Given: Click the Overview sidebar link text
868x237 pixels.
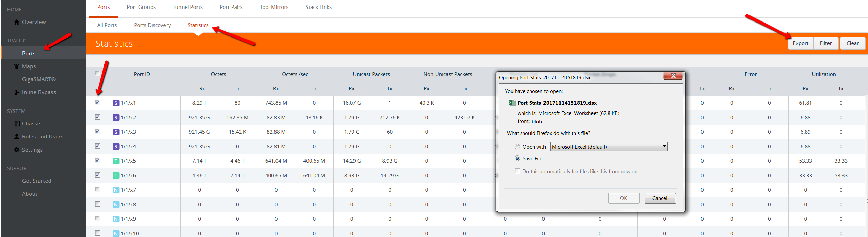Looking at the screenshot, I should pos(34,22).
